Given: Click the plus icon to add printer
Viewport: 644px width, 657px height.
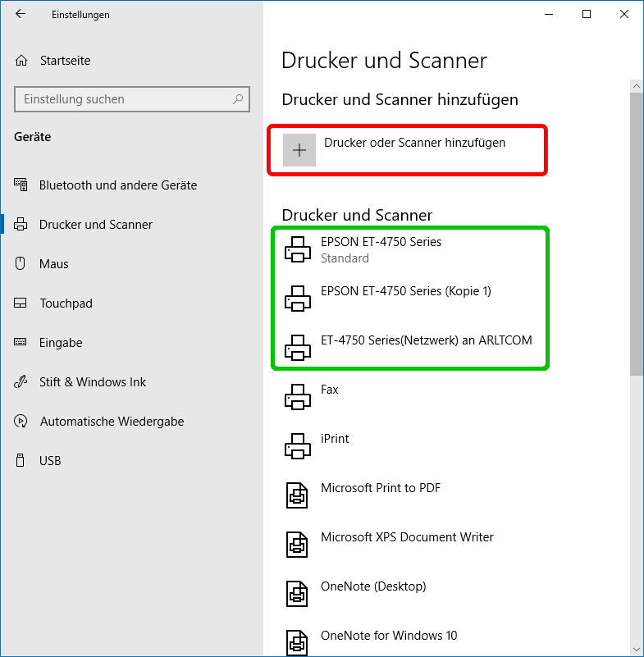Looking at the screenshot, I should tap(299, 150).
